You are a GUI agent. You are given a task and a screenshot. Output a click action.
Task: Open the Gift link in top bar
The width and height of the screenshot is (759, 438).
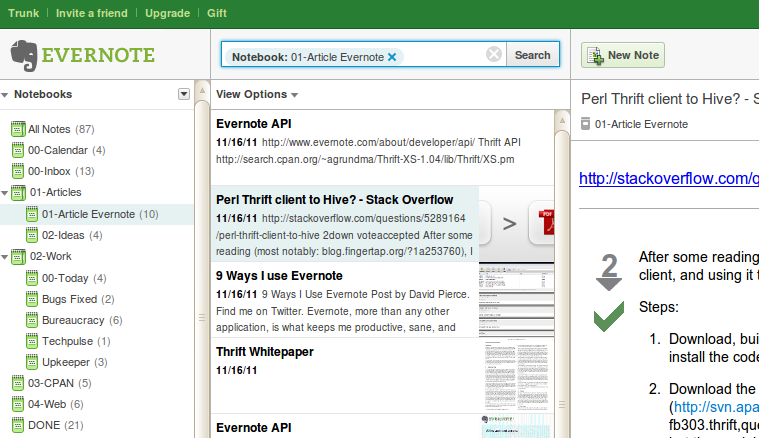coord(216,13)
